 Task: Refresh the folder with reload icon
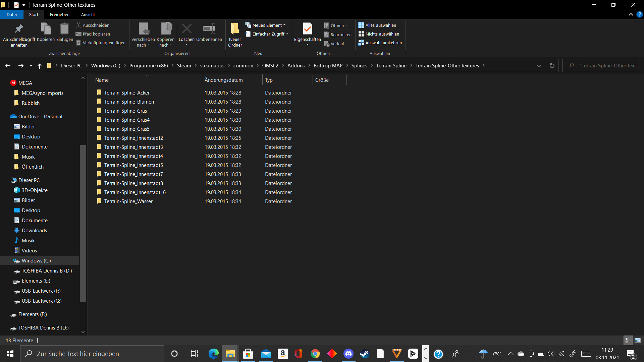tap(552, 66)
